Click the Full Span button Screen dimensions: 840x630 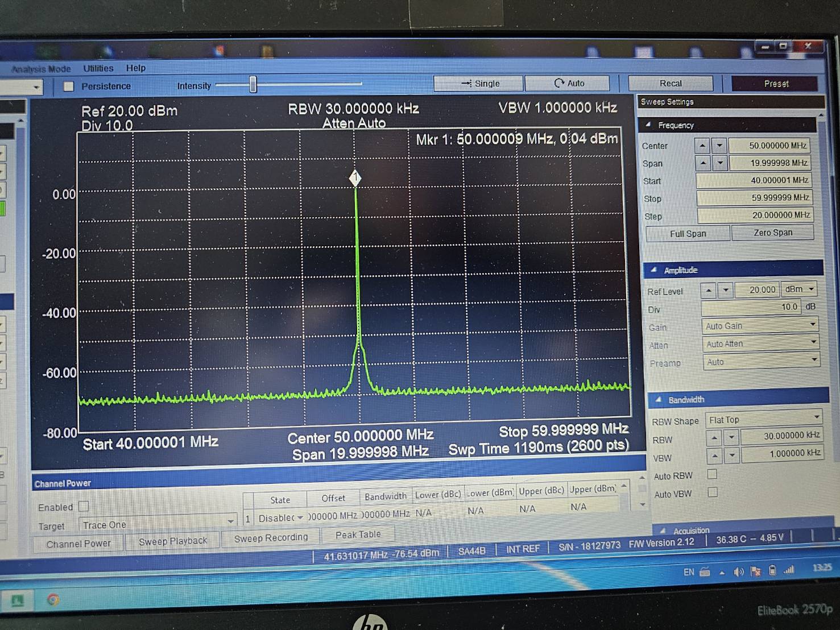click(688, 234)
